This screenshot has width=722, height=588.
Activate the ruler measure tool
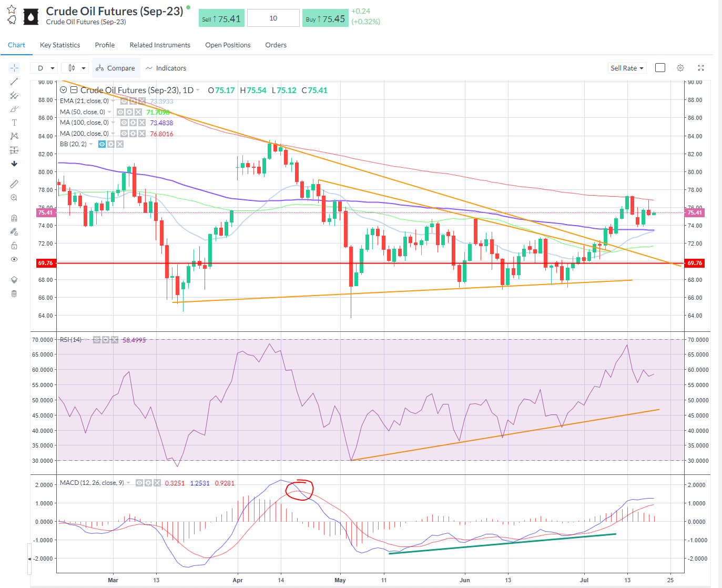14,183
